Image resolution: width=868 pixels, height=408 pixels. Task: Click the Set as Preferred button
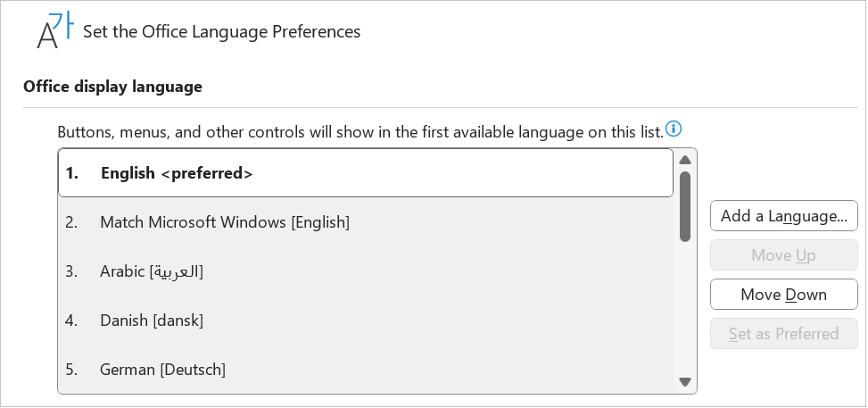[784, 334]
